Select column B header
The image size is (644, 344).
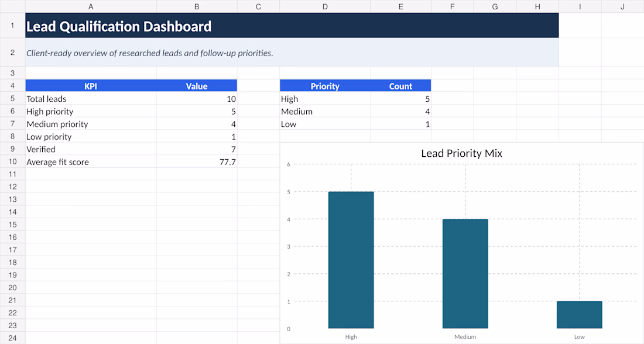click(197, 6)
